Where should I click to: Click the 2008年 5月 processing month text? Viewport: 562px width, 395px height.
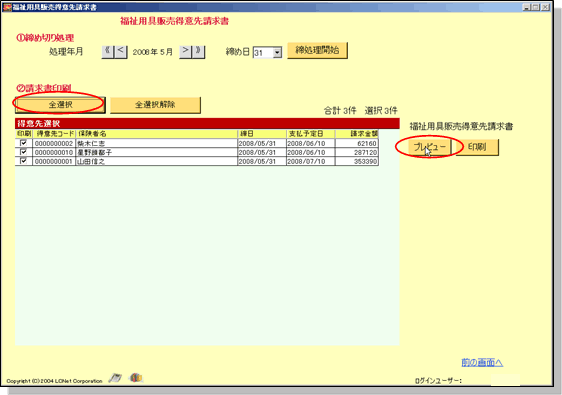tap(153, 52)
